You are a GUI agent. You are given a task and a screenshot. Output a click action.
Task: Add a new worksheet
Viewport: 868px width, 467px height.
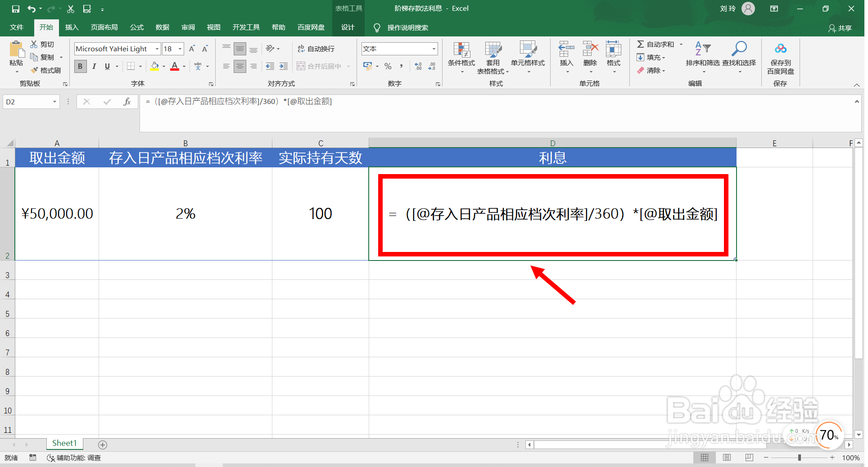click(103, 445)
